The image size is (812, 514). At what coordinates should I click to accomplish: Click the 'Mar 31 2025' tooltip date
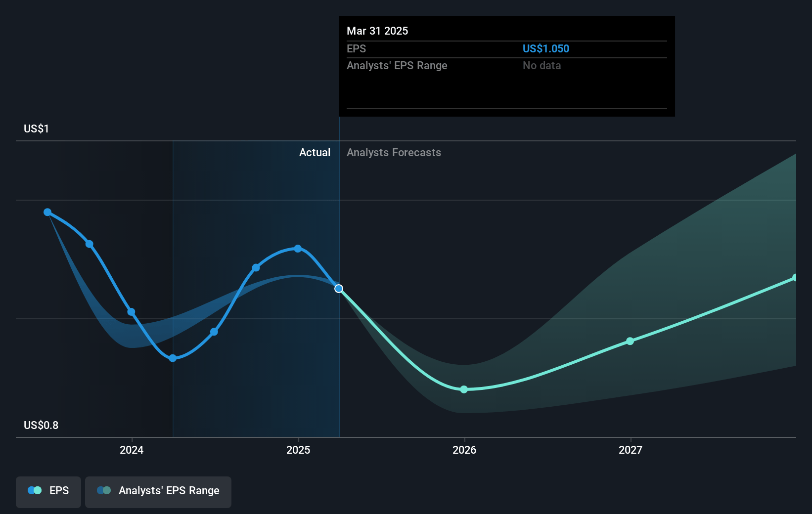[x=377, y=31]
